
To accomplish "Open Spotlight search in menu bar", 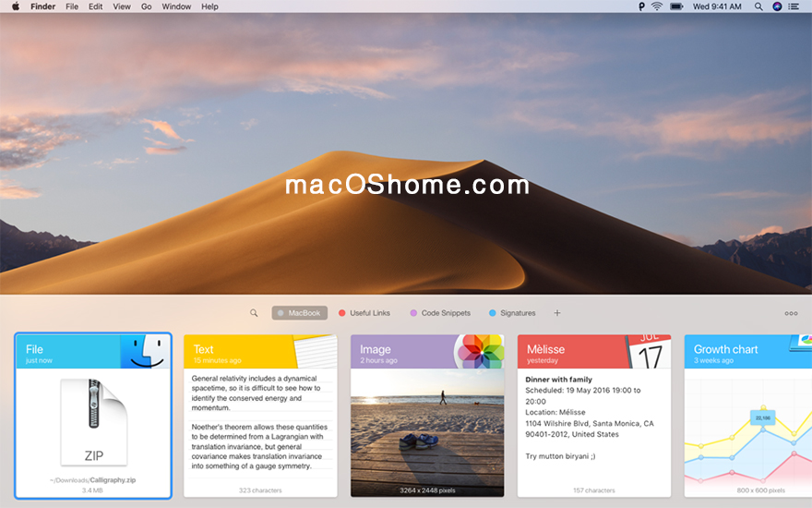I will coord(758,6).
